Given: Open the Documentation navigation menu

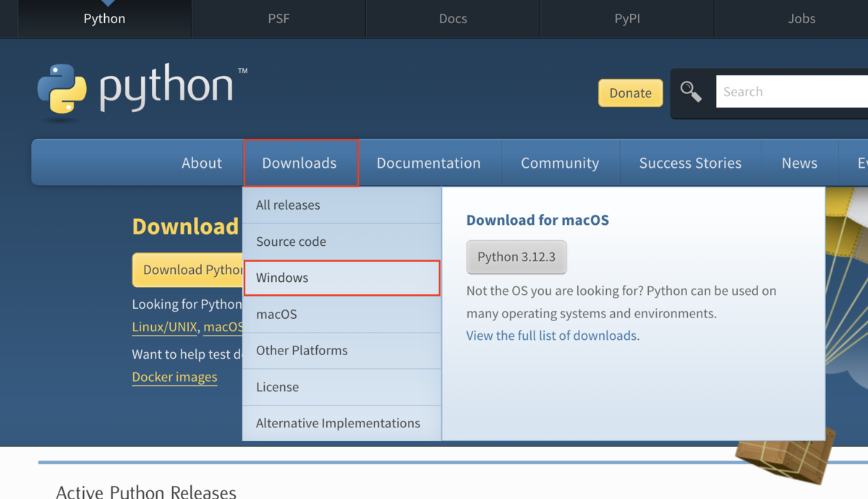Looking at the screenshot, I should tap(428, 163).
